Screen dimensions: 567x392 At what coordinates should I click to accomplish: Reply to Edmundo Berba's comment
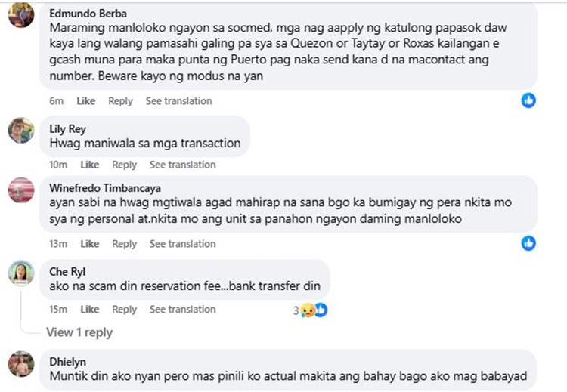(120, 100)
